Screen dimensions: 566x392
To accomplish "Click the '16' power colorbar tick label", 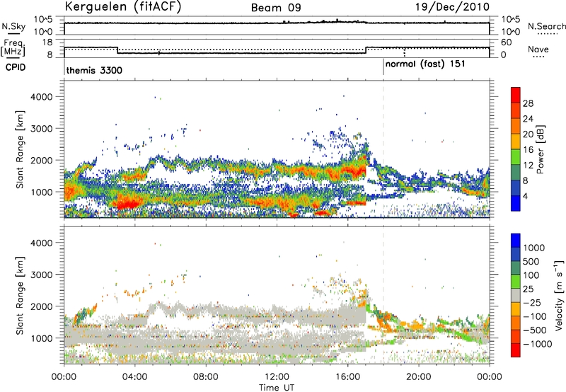I will coord(528,150).
